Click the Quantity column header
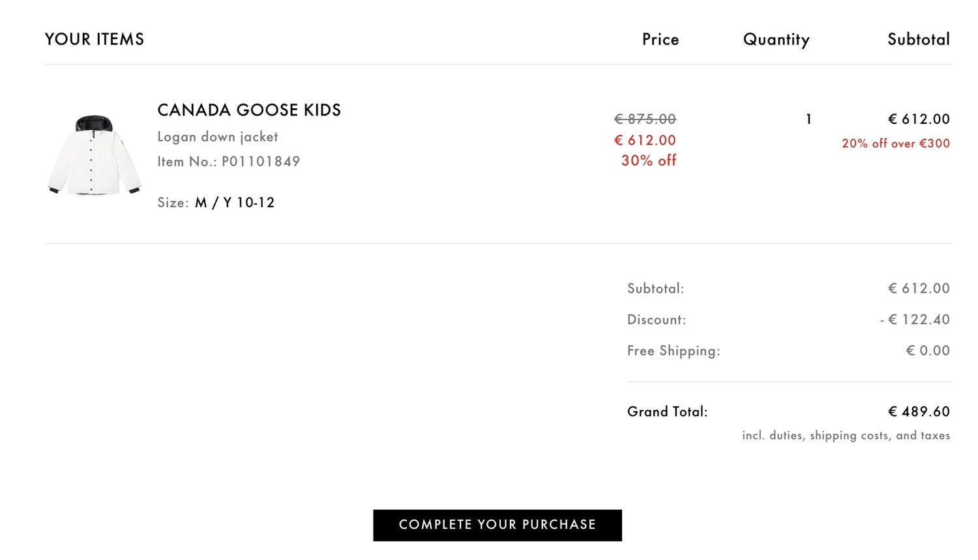Image resolution: width=978 pixels, height=560 pixels. click(777, 40)
